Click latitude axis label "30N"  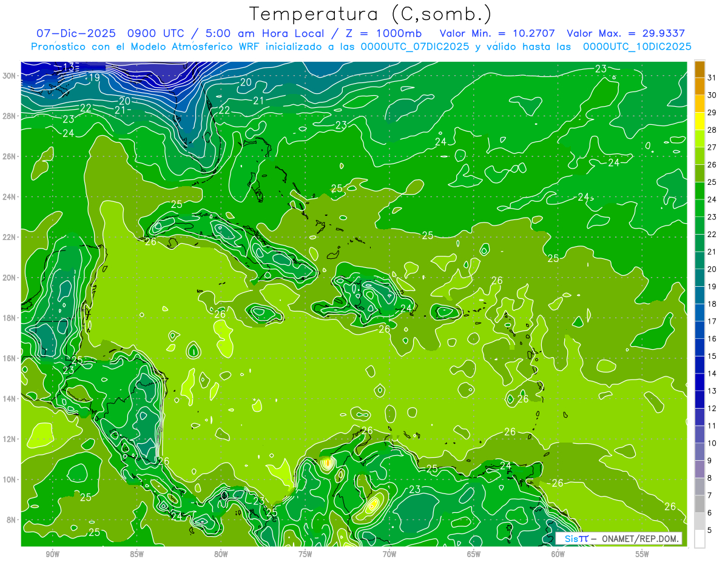click(x=9, y=75)
